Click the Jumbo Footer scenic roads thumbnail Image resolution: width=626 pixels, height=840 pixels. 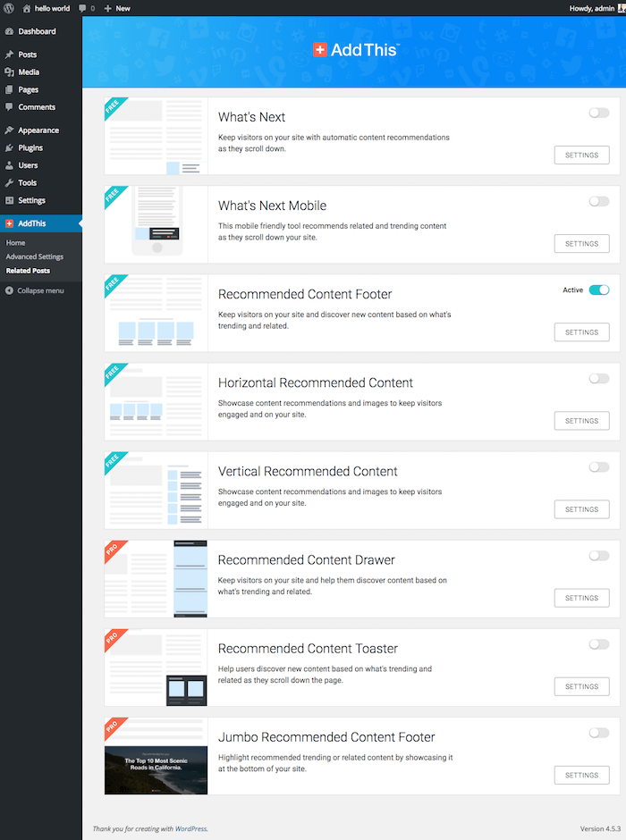click(156, 756)
